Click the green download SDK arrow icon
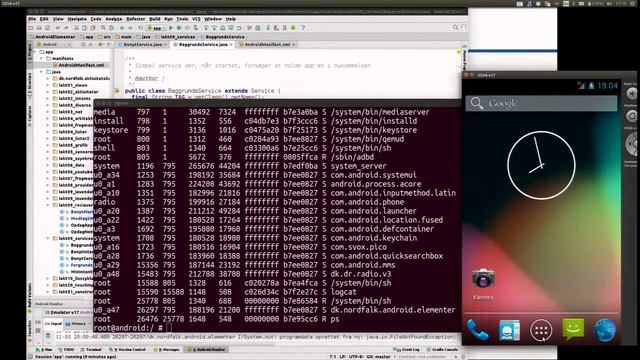This screenshot has width=640, height=360. coord(293,28)
